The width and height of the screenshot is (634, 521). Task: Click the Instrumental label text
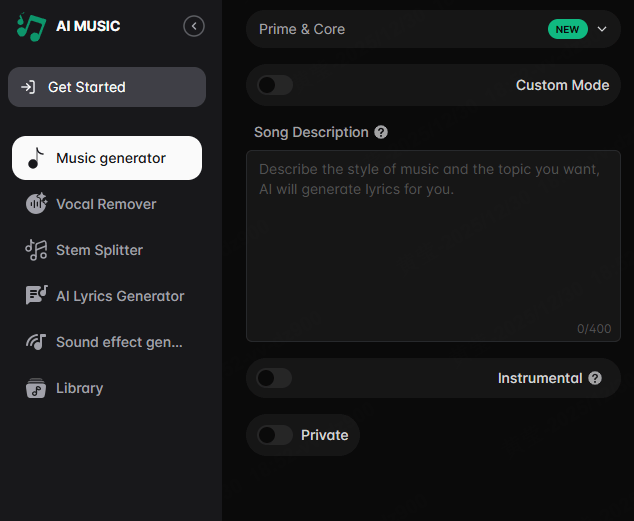click(x=540, y=378)
